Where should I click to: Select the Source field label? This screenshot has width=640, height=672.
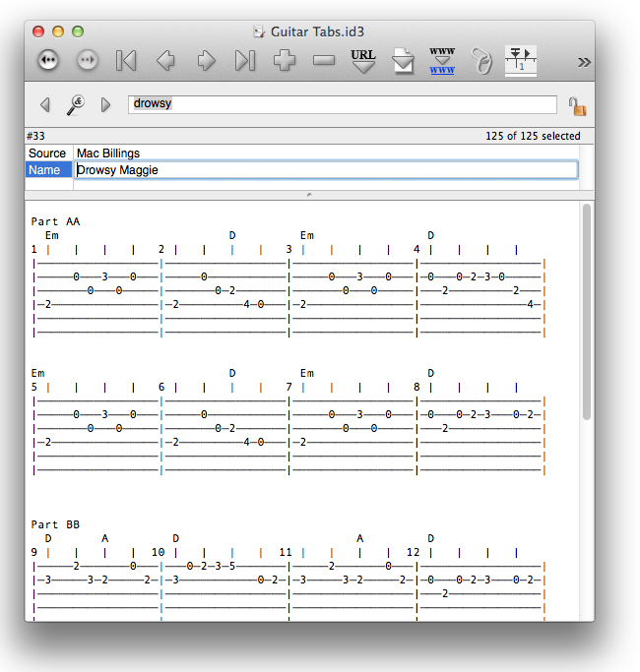[47, 153]
